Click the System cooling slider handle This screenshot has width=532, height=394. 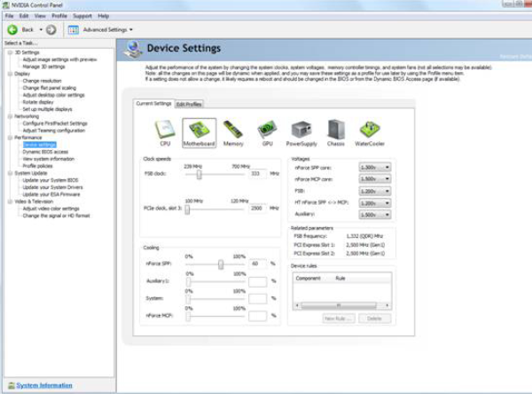point(188,298)
